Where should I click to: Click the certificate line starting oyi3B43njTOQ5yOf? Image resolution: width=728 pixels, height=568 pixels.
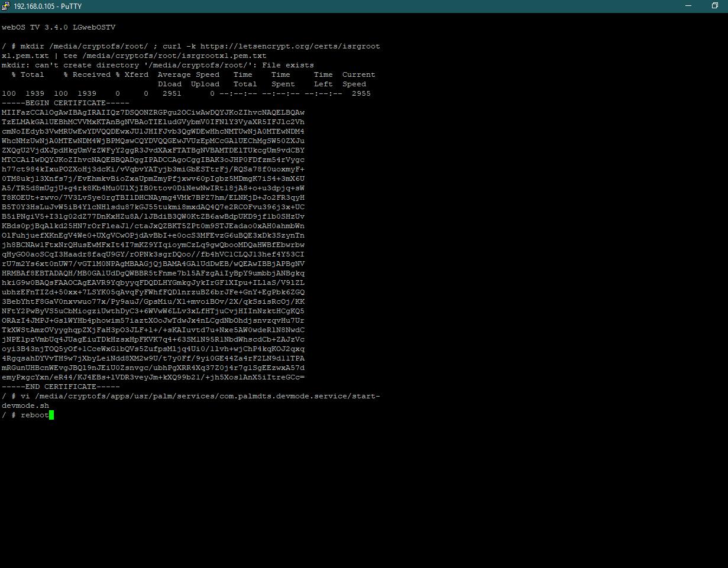click(x=153, y=349)
